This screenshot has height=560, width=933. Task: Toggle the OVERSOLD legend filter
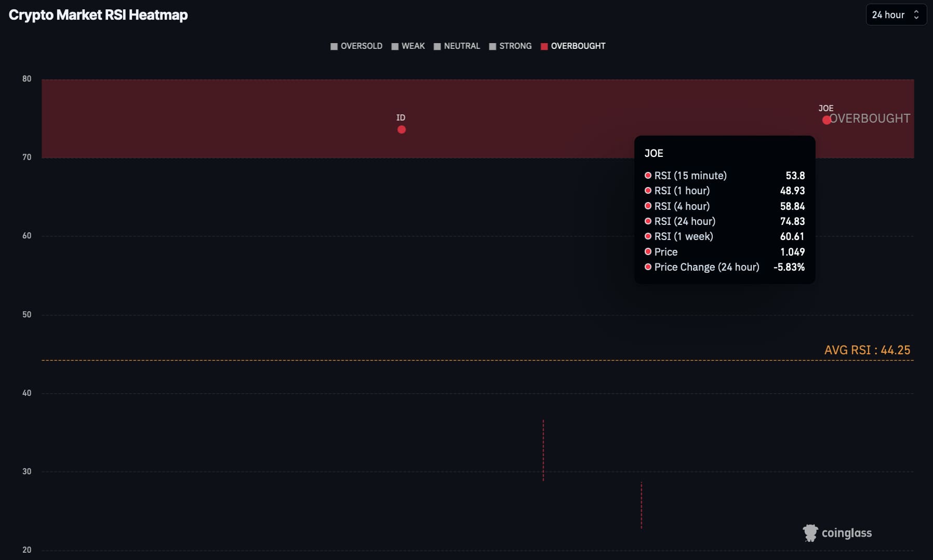pos(356,46)
